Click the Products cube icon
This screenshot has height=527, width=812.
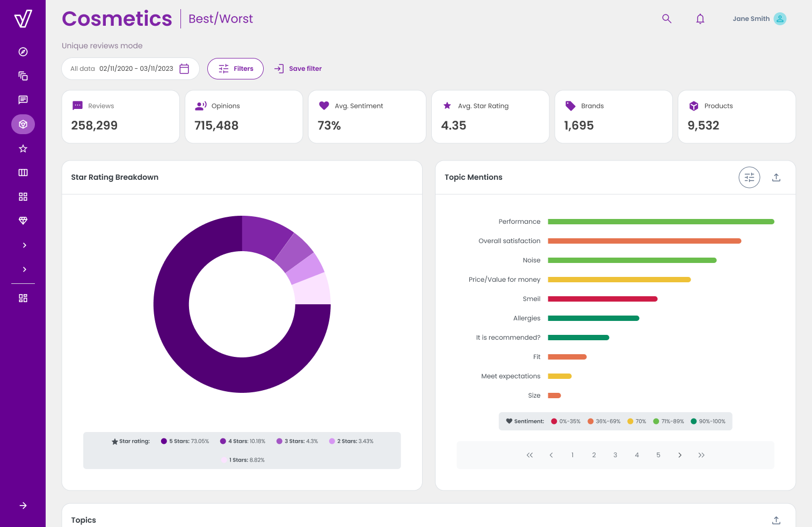694,106
